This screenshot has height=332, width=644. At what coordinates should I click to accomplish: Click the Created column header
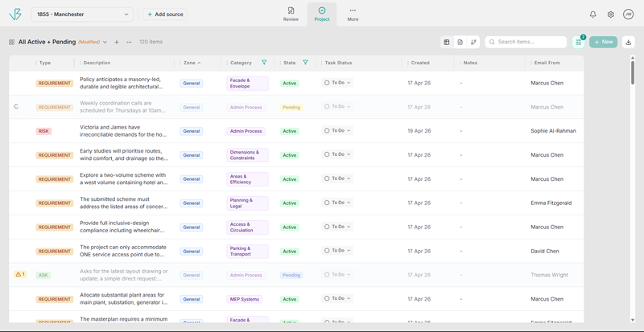coord(420,63)
